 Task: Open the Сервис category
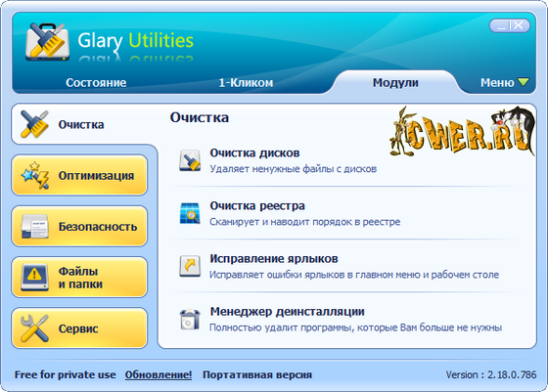coord(79,328)
